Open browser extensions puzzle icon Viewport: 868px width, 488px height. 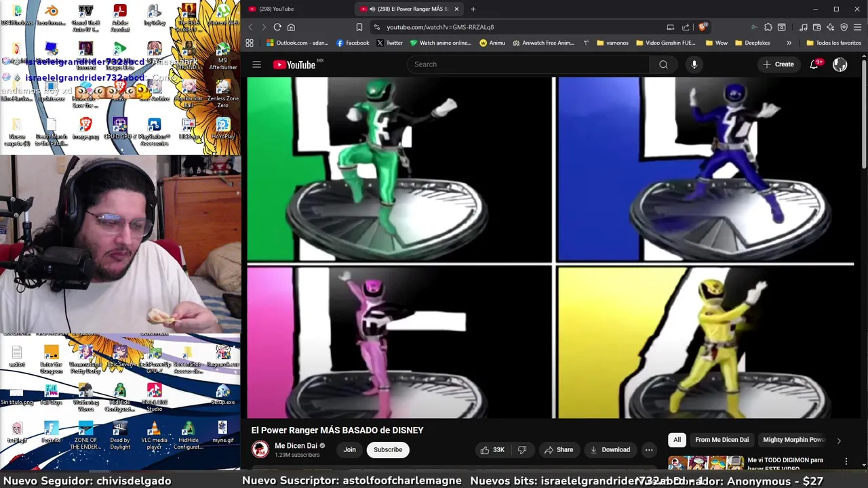pos(768,27)
